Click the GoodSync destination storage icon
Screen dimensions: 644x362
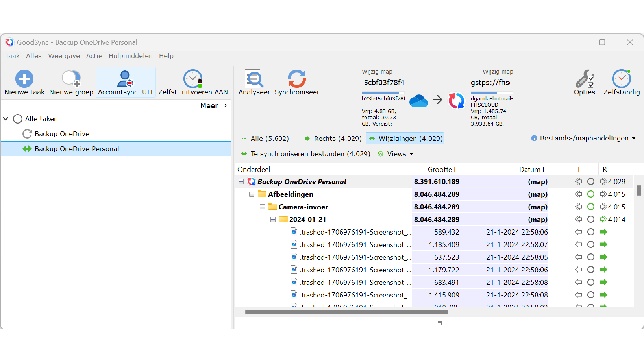[456, 101]
